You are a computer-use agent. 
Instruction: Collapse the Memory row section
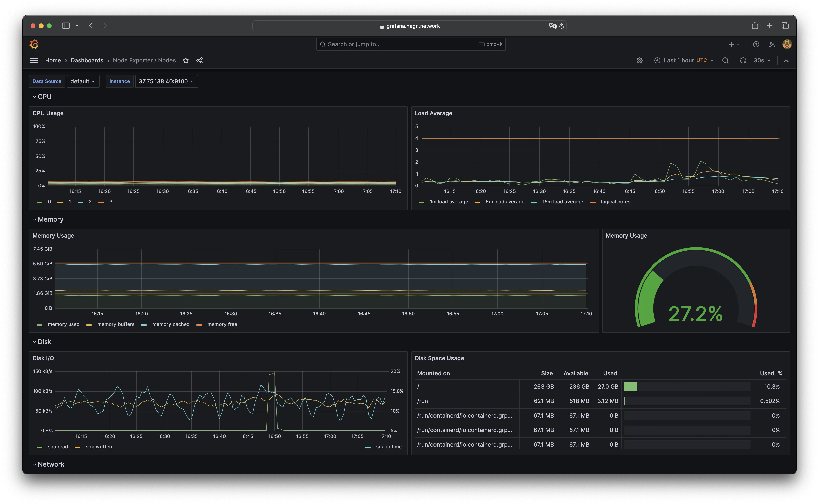(x=50, y=219)
